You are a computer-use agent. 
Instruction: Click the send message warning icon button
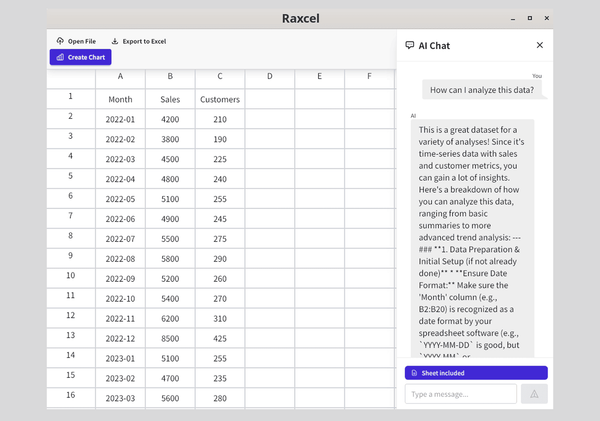click(x=534, y=394)
